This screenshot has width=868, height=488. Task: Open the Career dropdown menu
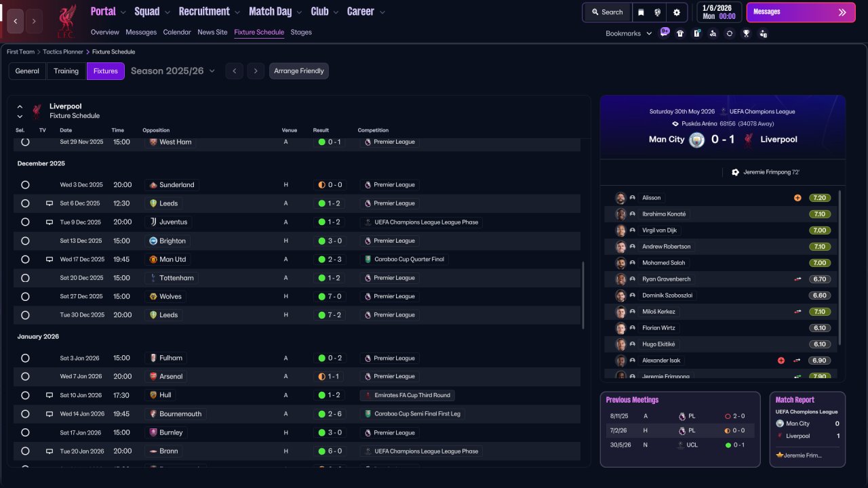pos(366,12)
